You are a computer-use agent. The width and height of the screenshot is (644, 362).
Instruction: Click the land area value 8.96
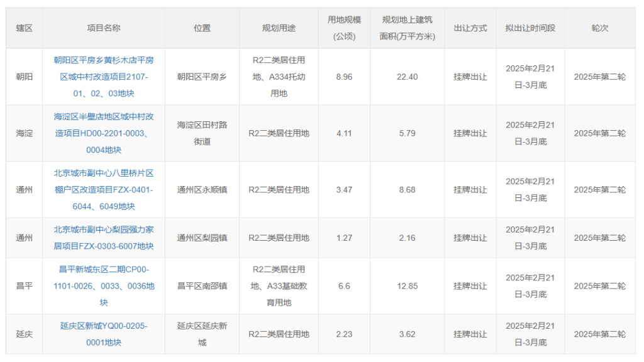(x=344, y=77)
